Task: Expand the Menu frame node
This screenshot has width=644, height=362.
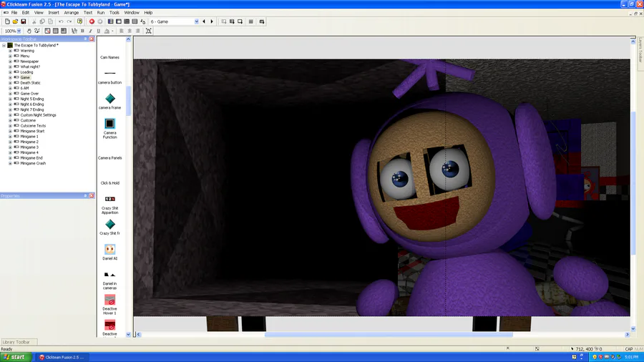Action: pos(10,57)
